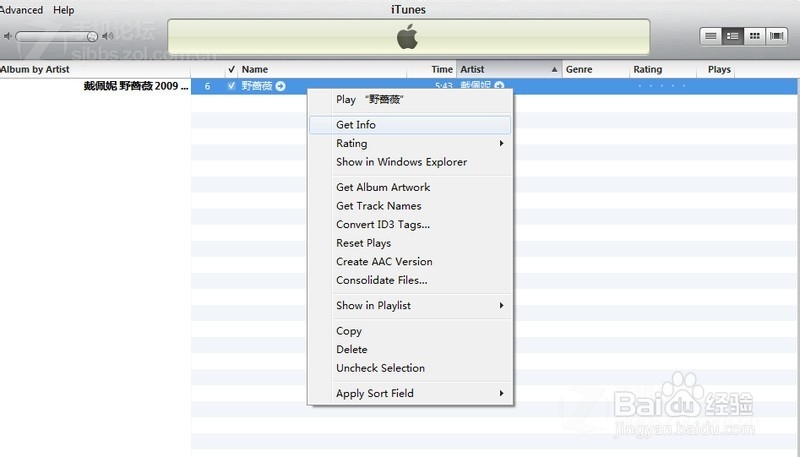This screenshot has width=800, height=457.
Task: Open the Advanced menu
Action: click(21, 10)
